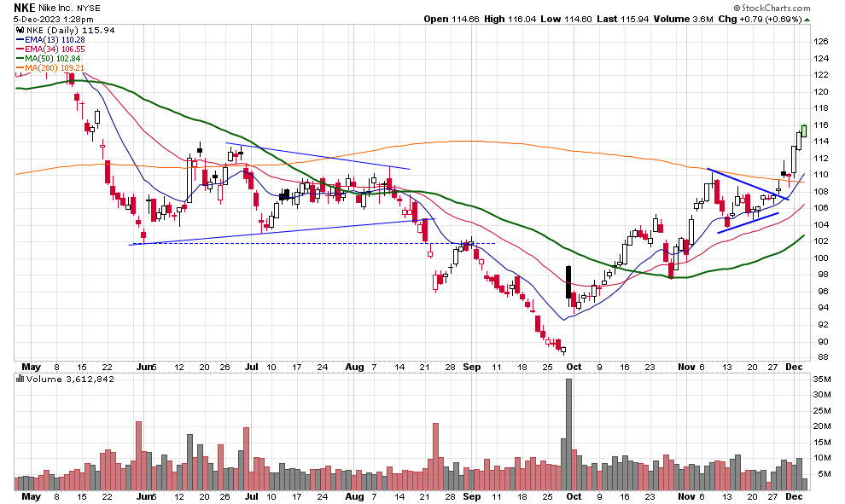
Task: Click the 'MA(200) 109.21' legend entry
Action: [x=55, y=68]
